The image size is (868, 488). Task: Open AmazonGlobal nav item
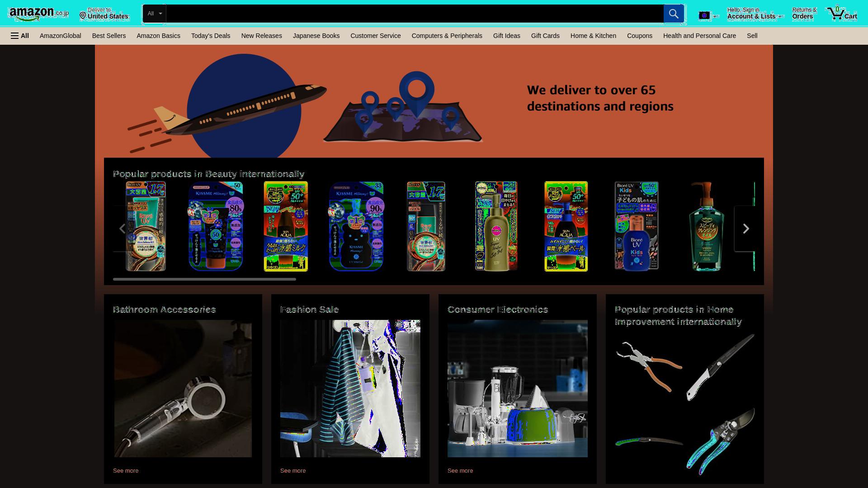pos(61,36)
